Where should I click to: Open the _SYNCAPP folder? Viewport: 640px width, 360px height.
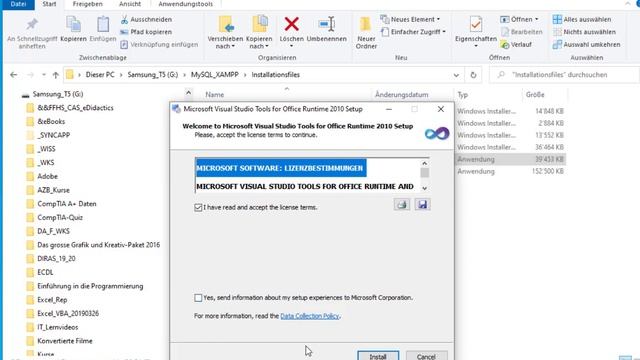click(53, 135)
